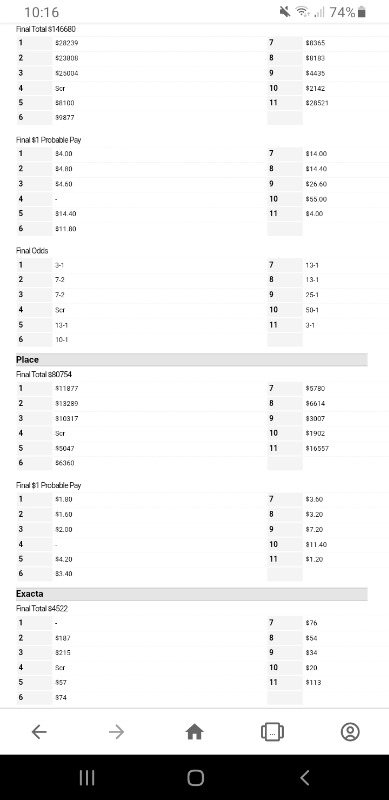
Task: Open the user account profile icon
Action: coord(350,732)
